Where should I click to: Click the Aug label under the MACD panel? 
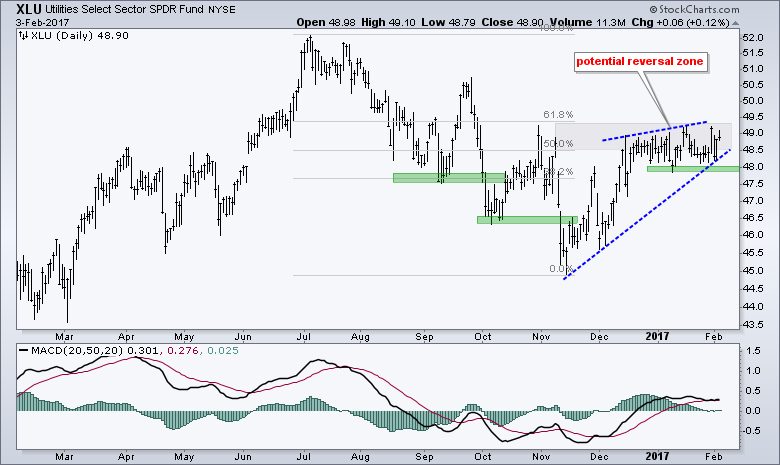pyautogui.click(x=360, y=457)
